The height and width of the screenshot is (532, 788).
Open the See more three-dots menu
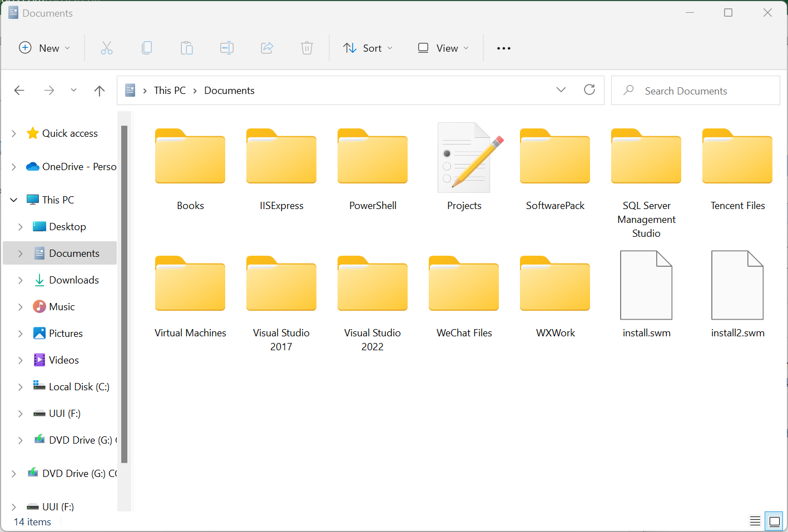504,48
